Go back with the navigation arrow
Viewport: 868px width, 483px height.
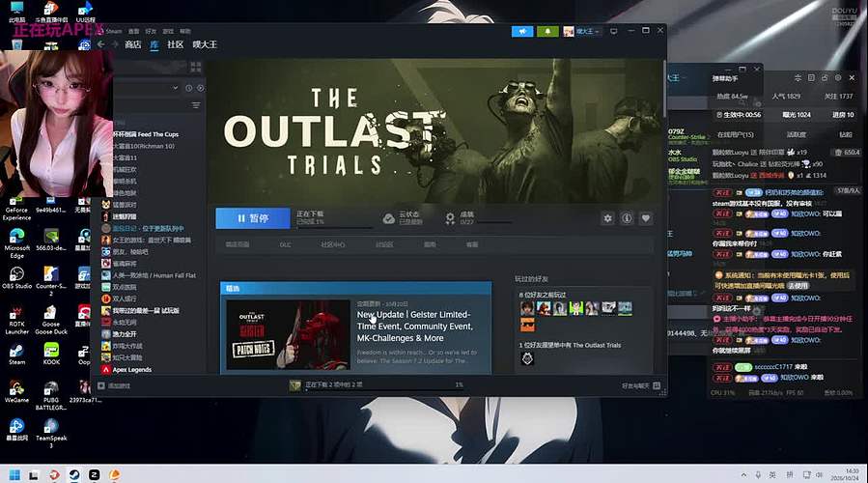click(x=100, y=44)
